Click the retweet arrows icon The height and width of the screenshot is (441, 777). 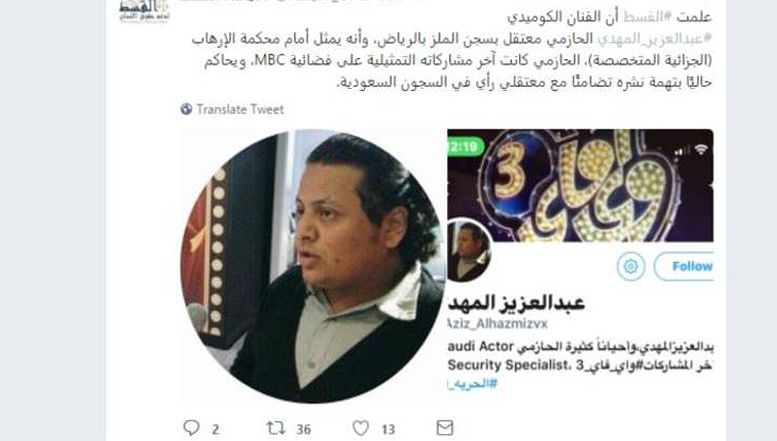(x=276, y=428)
